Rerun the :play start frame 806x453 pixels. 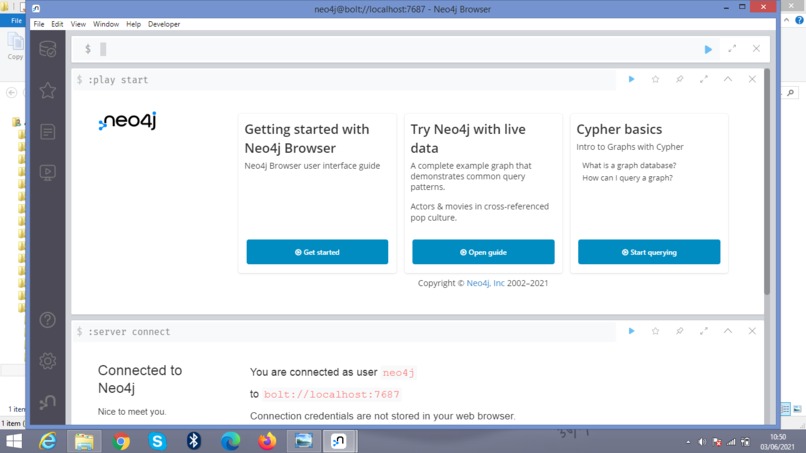[631, 79]
